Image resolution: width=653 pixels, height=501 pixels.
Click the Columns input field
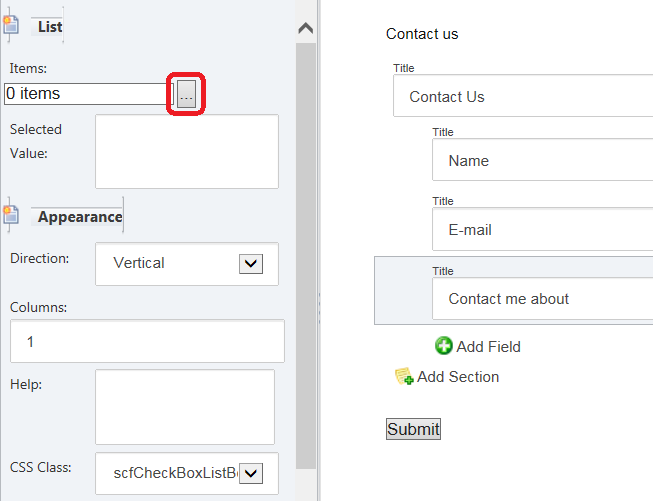147,341
